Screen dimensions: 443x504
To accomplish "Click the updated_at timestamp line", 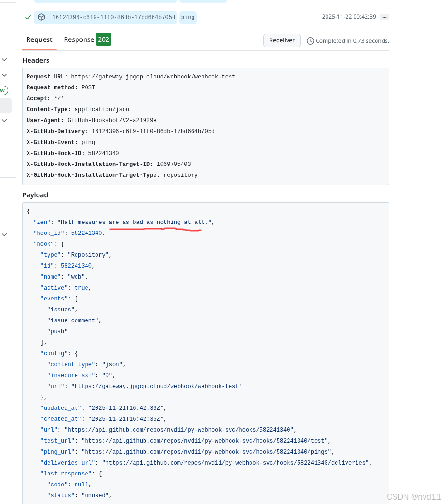I will click(x=103, y=408).
